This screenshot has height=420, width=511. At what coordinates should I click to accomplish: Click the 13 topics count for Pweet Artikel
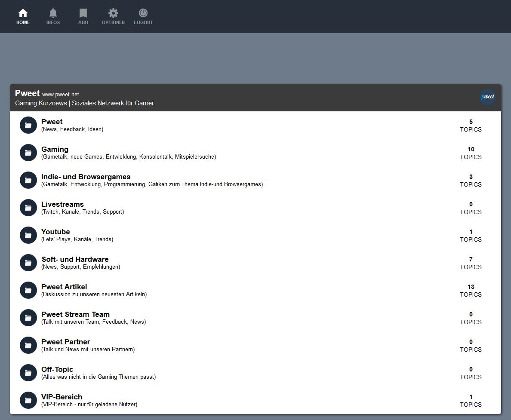[x=471, y=287]
